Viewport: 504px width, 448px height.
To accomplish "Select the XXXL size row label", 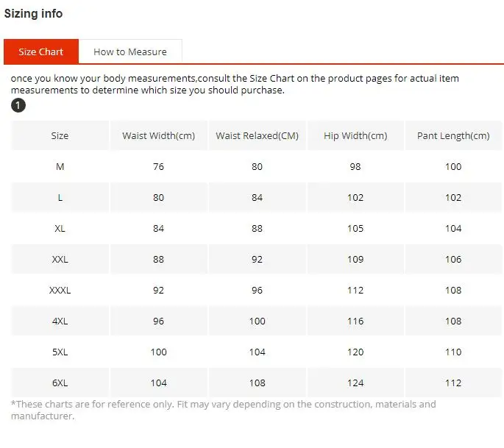I will 60,290.
